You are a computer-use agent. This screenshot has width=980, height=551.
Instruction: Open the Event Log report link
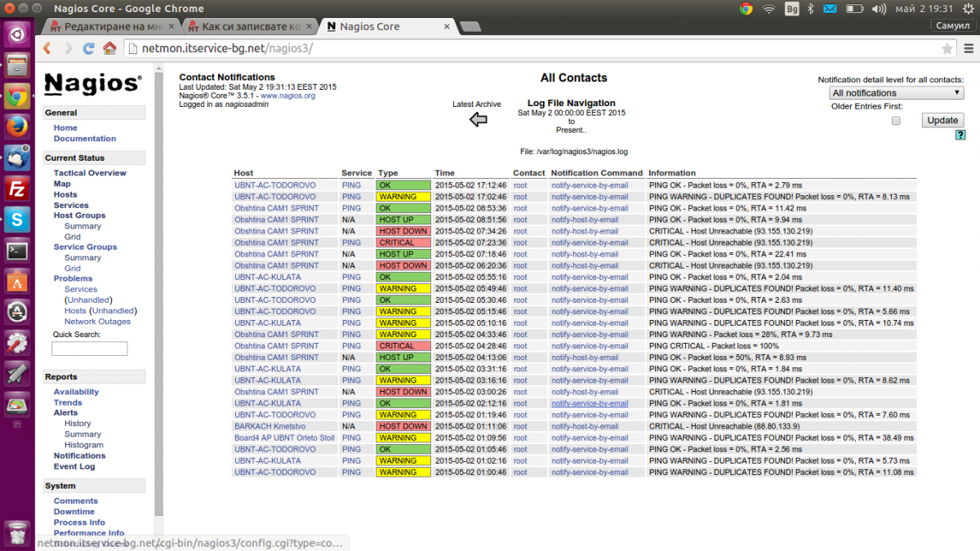coord(74,466)
